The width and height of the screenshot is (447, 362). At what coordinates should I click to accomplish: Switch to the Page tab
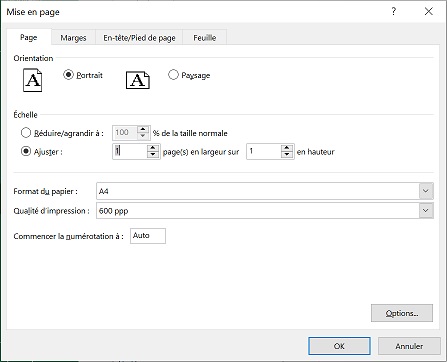click(29, 37)
